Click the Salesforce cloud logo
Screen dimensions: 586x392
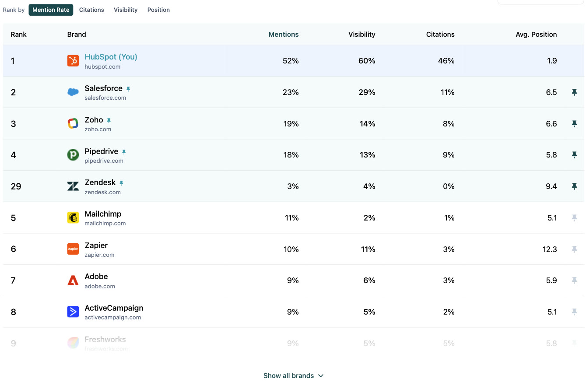[73, 92]
